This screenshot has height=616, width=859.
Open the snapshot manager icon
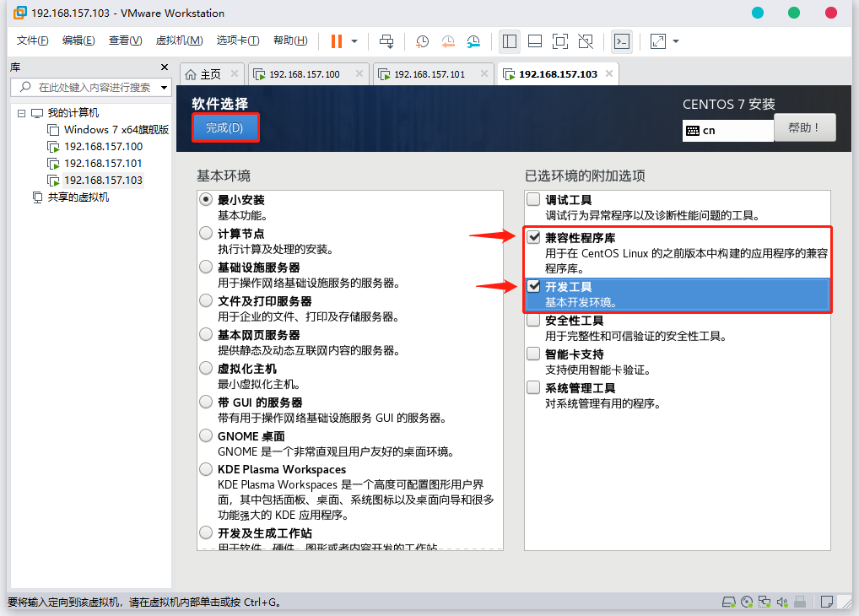[473, 41]
